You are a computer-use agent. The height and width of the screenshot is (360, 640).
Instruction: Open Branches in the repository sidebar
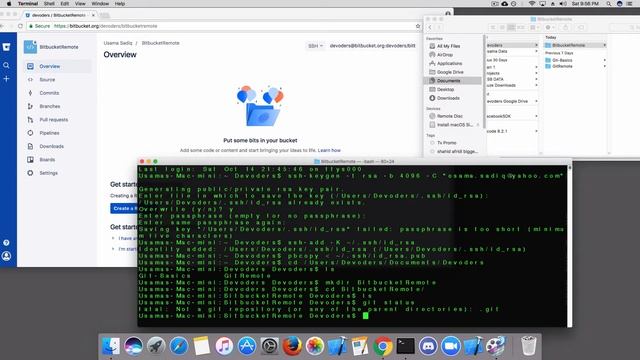(x=57, y=106)
